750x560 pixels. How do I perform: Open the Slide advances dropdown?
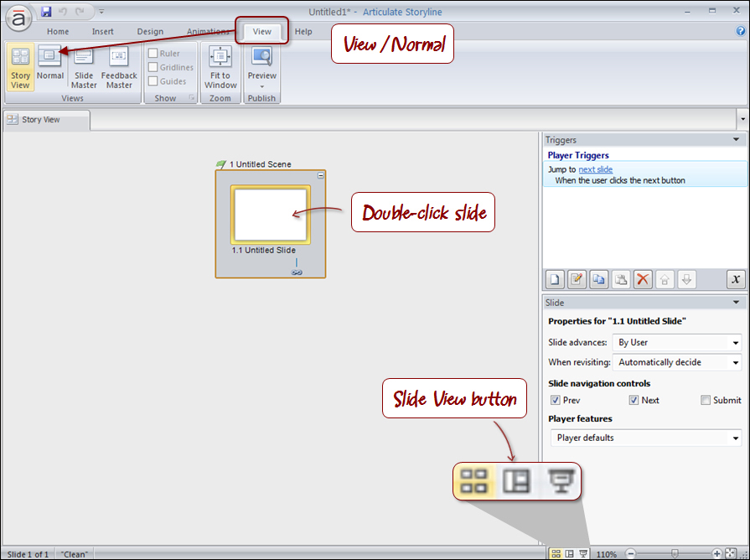(x=677, y=342)
